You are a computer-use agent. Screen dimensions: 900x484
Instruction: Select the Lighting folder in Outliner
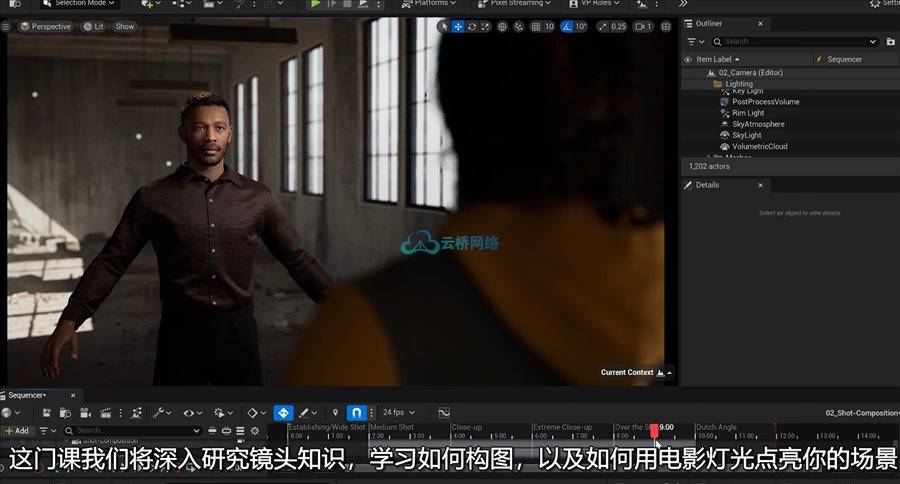(x=738, y=84)
